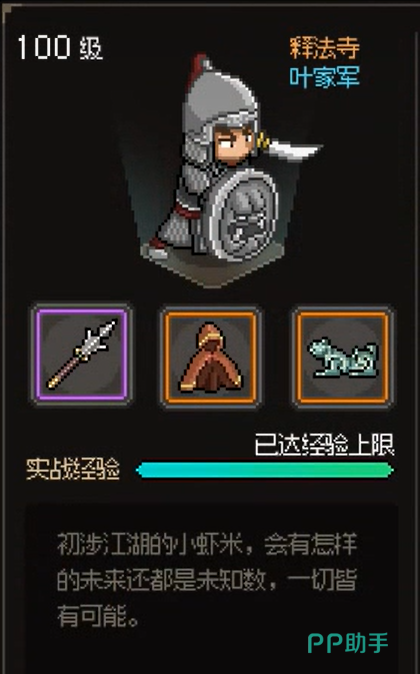The height and width of the screenshot is (674, 420).
Task: Click the curved white sword blade
Action: pos(293,150)
